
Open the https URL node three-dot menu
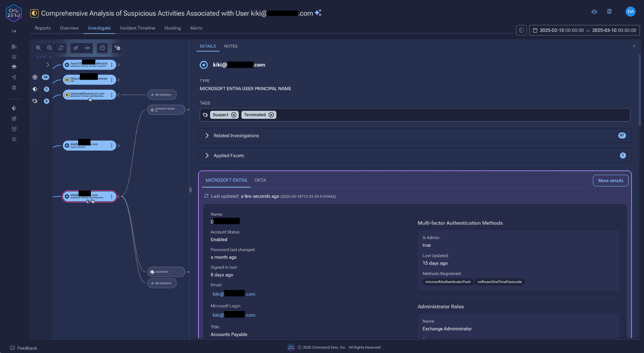[x=112, y=80]
